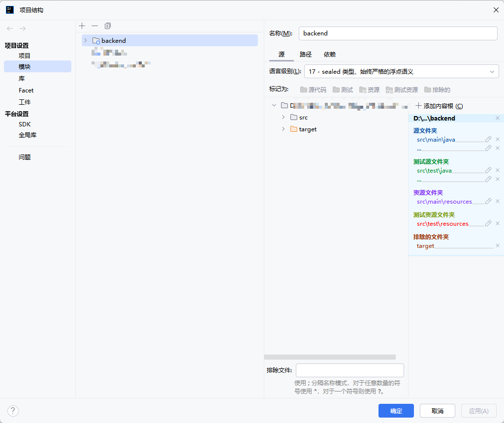
Task: Switch to the 依赖 (Dependencies) tab
Action: [329, 54]
